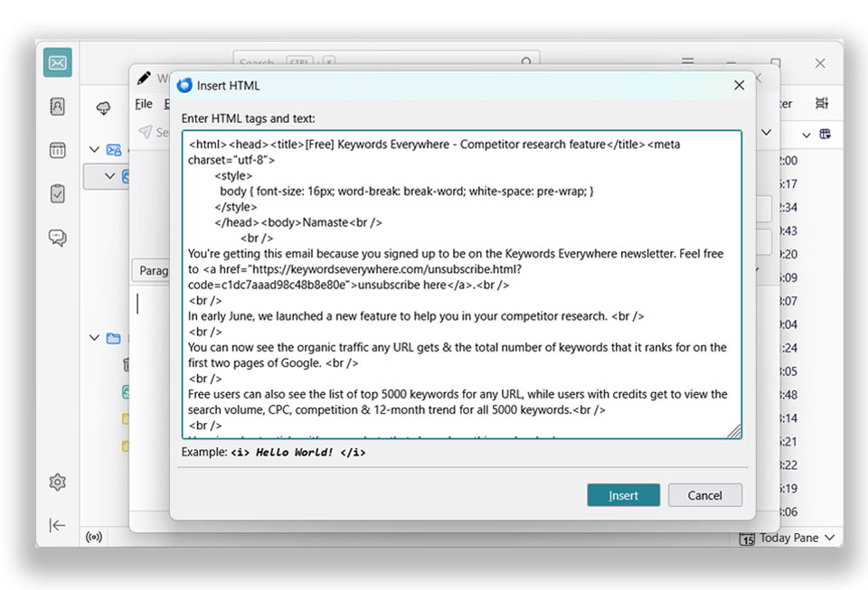Open Thunderbird Settings gear icon
Viewport: 868px width, 590px height.
[x=58, y=482]
